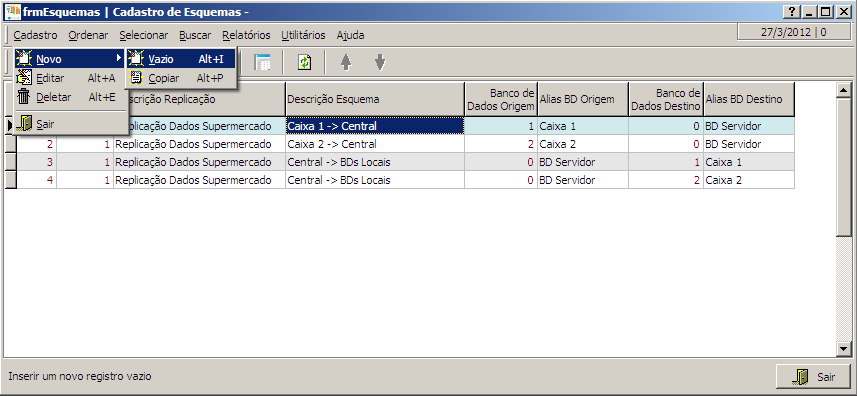Click the grid table view toolbar icon
The height and width of the screenshot is (396, 857).
coord(263,62)
